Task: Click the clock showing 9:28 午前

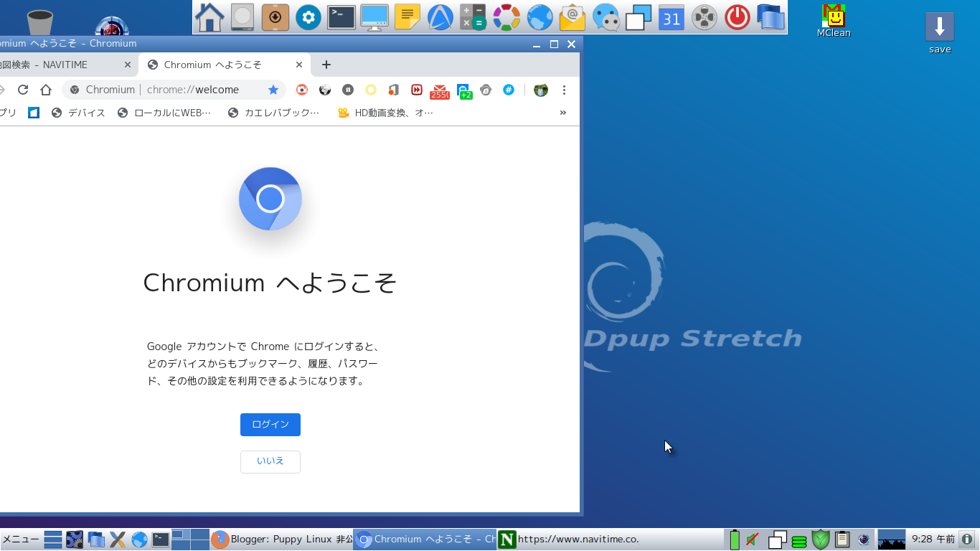Action: point(933,539)
